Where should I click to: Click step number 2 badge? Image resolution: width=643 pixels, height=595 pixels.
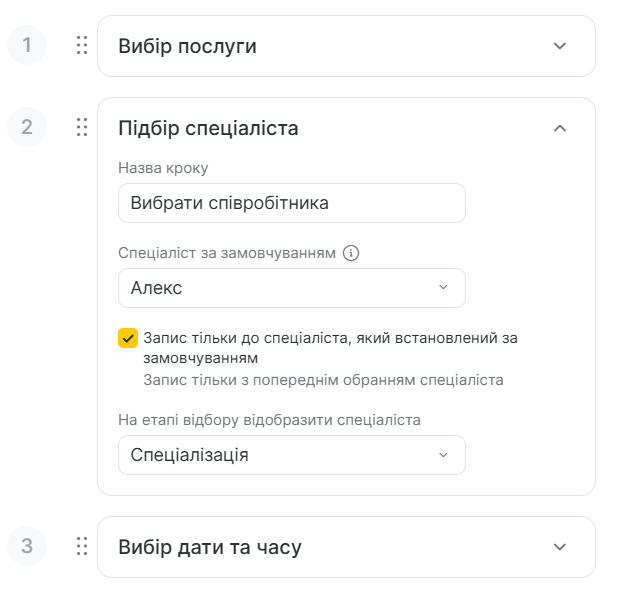pyautogui.click(x=27, y=127)
